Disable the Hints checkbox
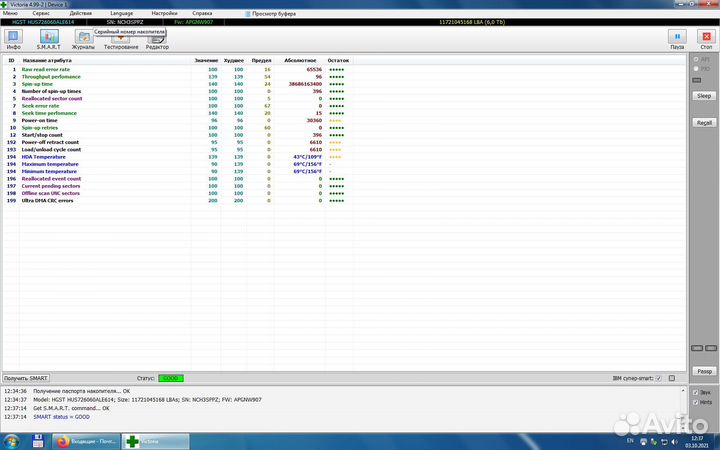720x450 pixels. tap(696, 401)
